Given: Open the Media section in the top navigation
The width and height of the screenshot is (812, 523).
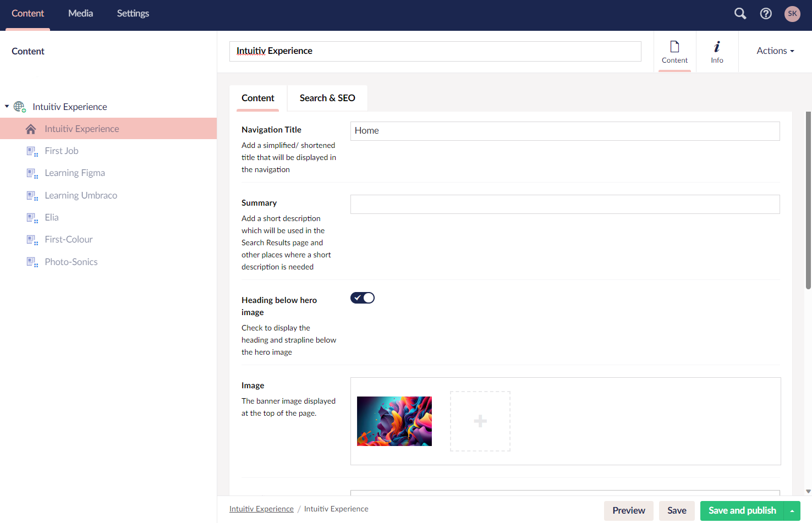Looking at the screenshot, I should coord(80,13).
